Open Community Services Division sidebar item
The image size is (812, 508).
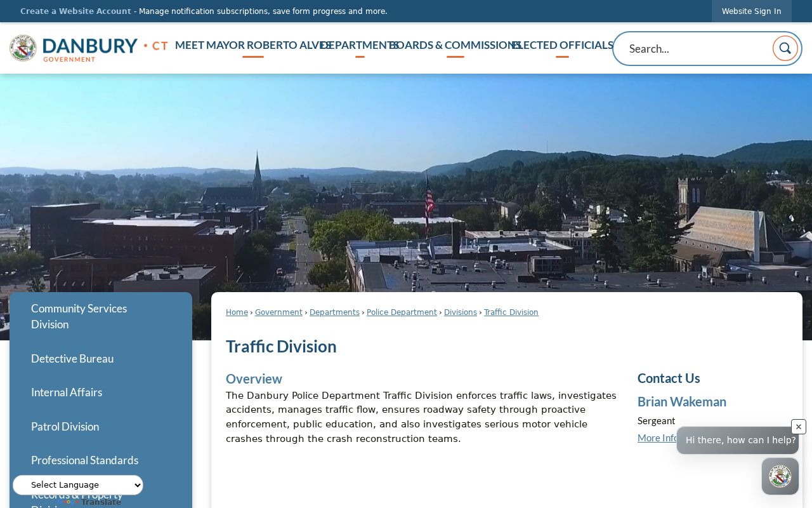click(101, 316)
